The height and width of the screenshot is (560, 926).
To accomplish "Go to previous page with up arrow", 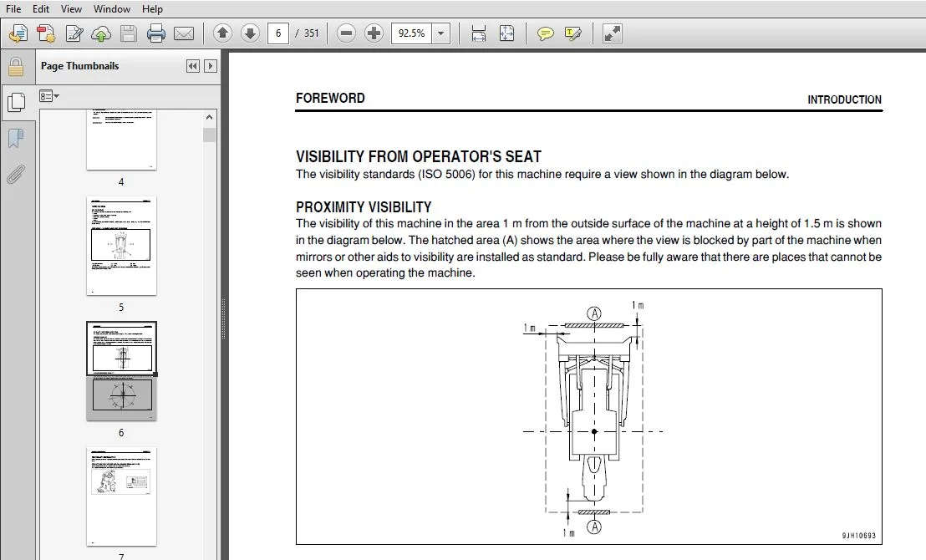I will tap(222, 33).
